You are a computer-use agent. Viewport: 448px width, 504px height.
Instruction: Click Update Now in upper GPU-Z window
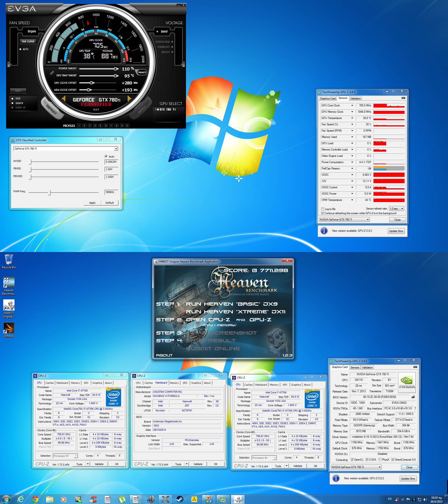pos(396,231)
